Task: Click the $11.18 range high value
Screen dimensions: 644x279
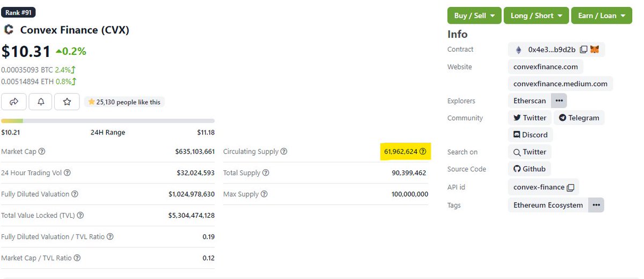Action: pyautogui.click(x=206, y=132)
